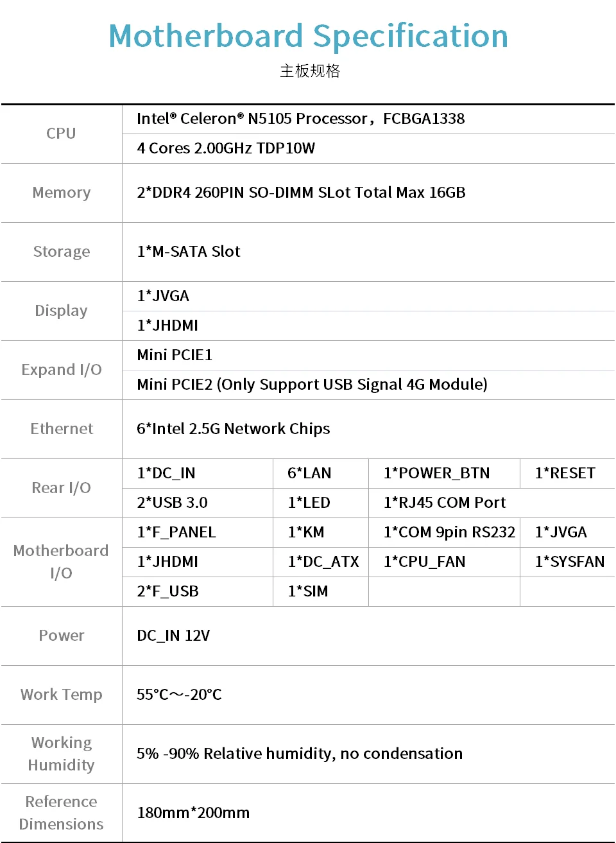Click the 1*RJ45 COM Port cell
This screenshot has width=616, height=843.
pyautogui.click(x=445, y=503)
